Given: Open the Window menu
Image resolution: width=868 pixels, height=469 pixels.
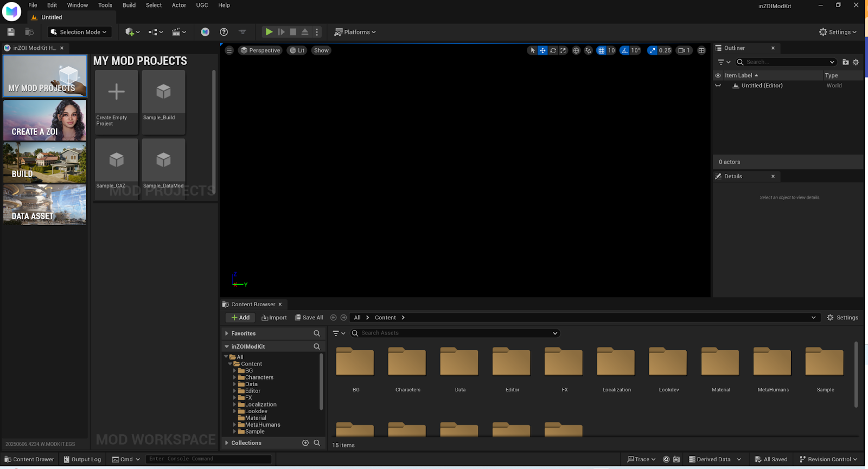Looking at the screenshot, I should (78, 5).
